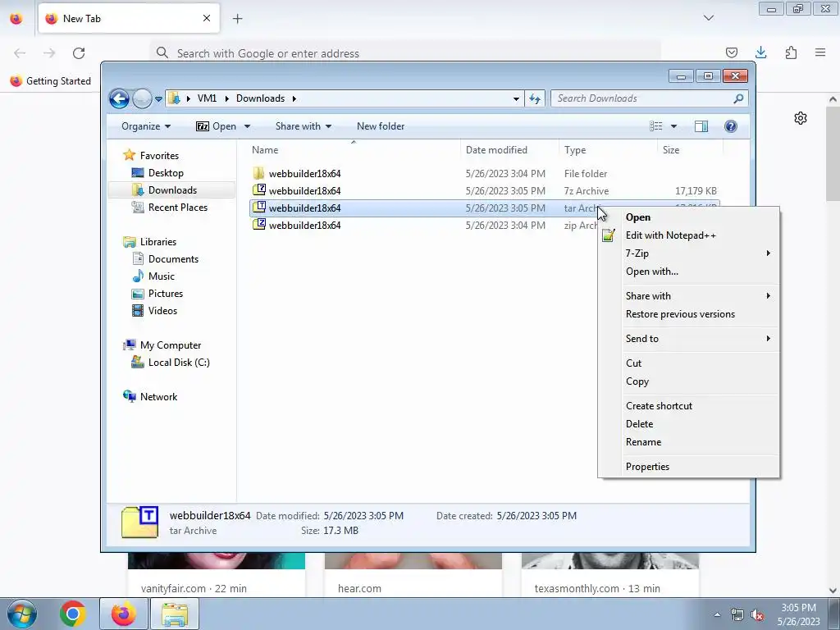Open Documents library
The image size is (840, 630).
click(173, 259)
